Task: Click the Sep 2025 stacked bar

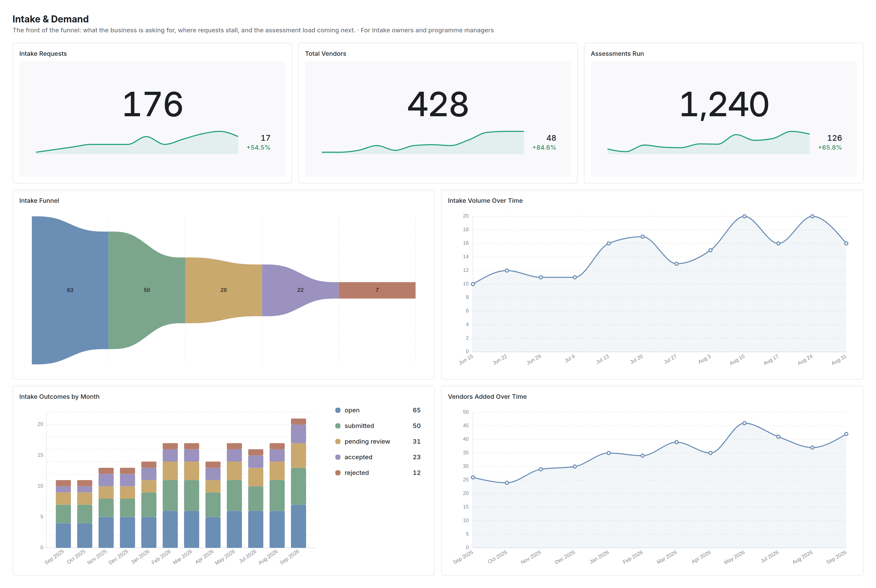Action: click(63, 514)
